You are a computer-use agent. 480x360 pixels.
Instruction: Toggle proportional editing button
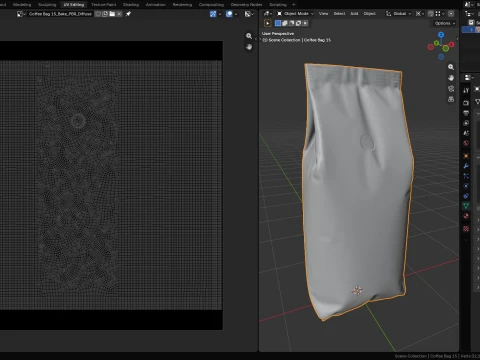point(451,14)
